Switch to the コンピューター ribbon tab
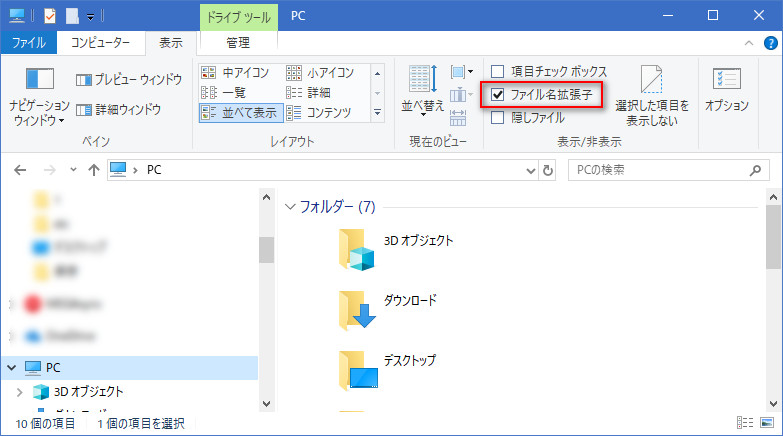Viewport: 783px width, 436px height. pyautogui.click(x=100, y=43)
